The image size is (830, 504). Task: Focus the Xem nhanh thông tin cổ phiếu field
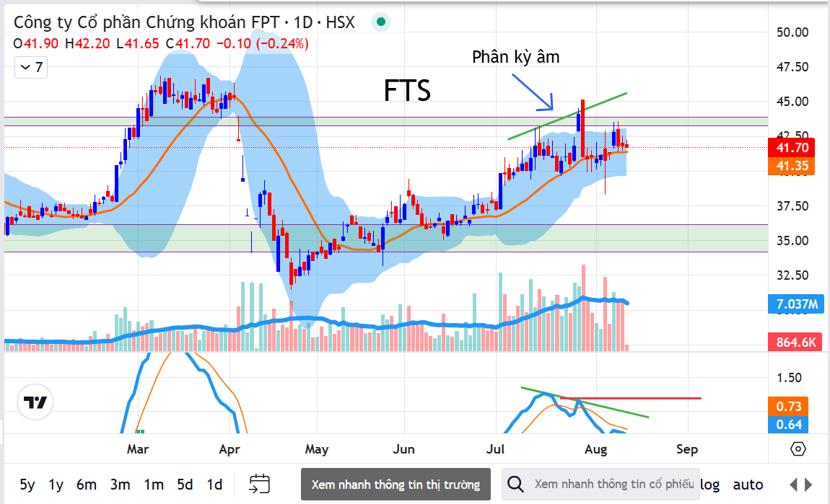click(x=600, y=484)
